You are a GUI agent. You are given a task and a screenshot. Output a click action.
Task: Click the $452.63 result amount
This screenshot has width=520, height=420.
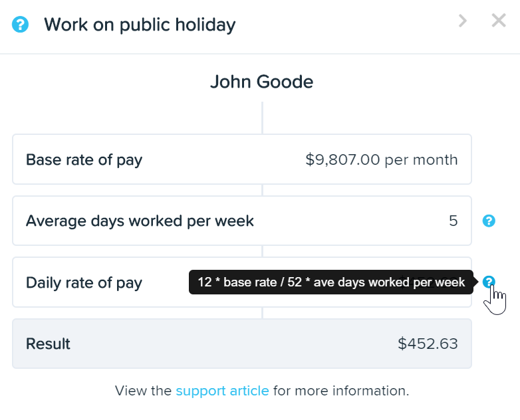[x=428, y=344]
